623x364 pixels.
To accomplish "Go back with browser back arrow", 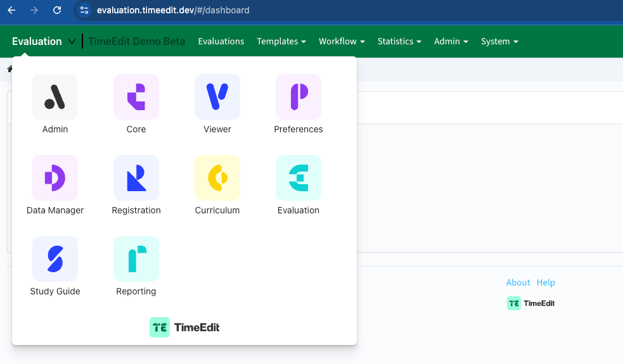I will [11, 10].
